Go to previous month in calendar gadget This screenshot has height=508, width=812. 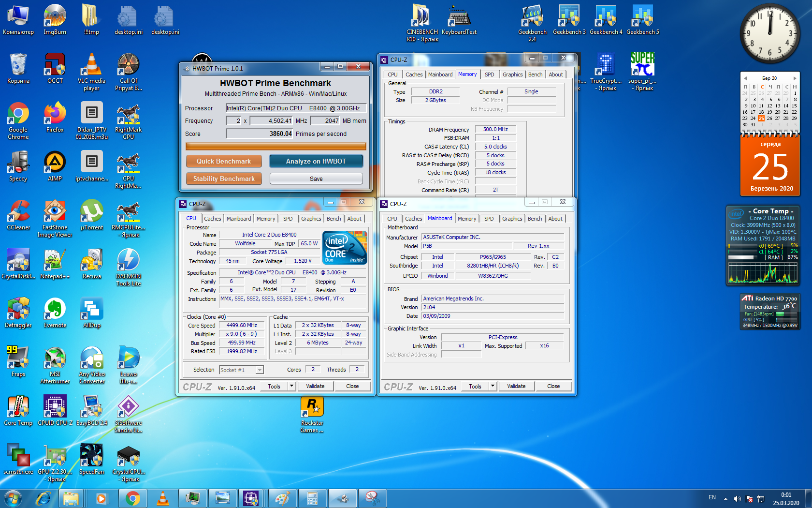click(745, 78)
